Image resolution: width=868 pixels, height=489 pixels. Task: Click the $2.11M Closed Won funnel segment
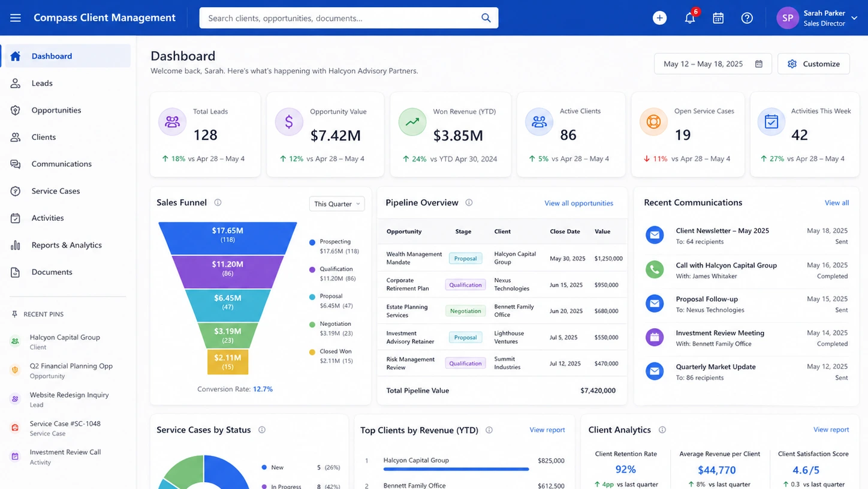227,362
